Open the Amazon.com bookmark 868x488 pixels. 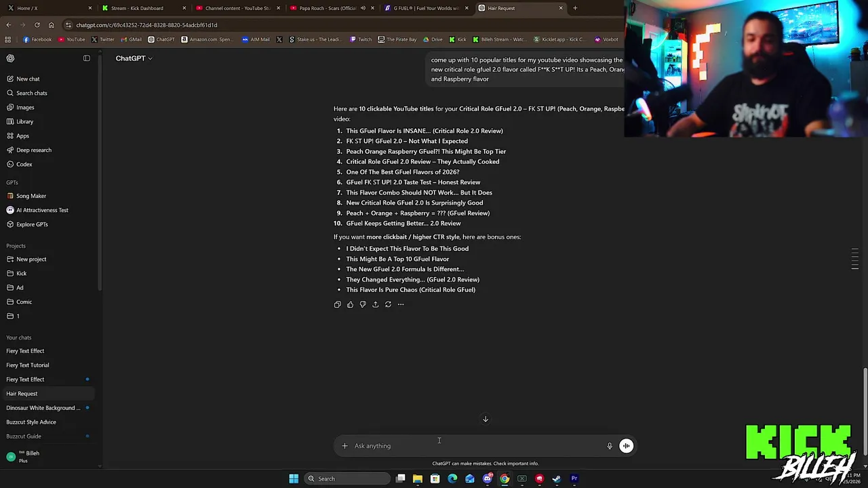click(x=206, y=39)
